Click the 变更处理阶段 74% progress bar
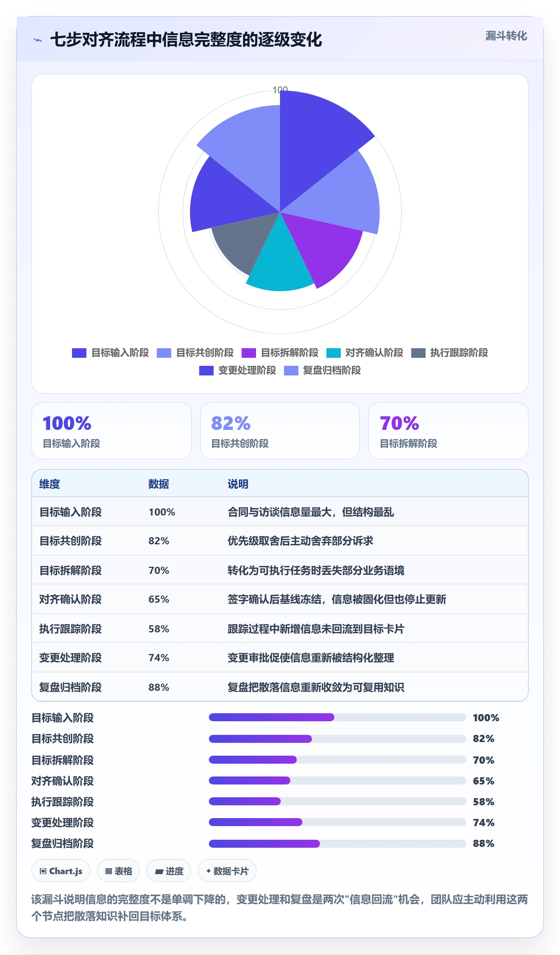560x955 pixels. tap(338, 822)
